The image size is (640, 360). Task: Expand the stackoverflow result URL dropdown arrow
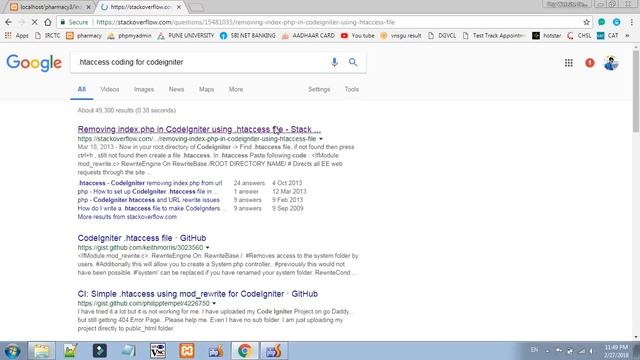[321, 139]
